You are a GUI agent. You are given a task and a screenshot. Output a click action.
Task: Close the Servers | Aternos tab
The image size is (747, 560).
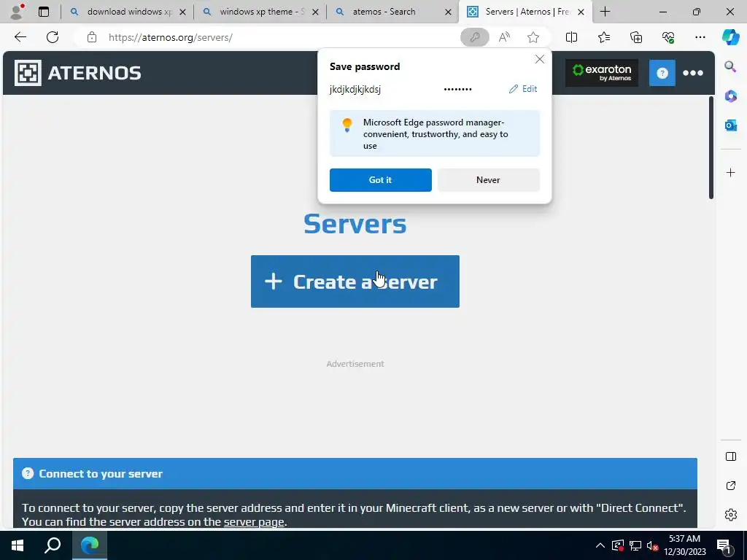[x=581, y=12]
